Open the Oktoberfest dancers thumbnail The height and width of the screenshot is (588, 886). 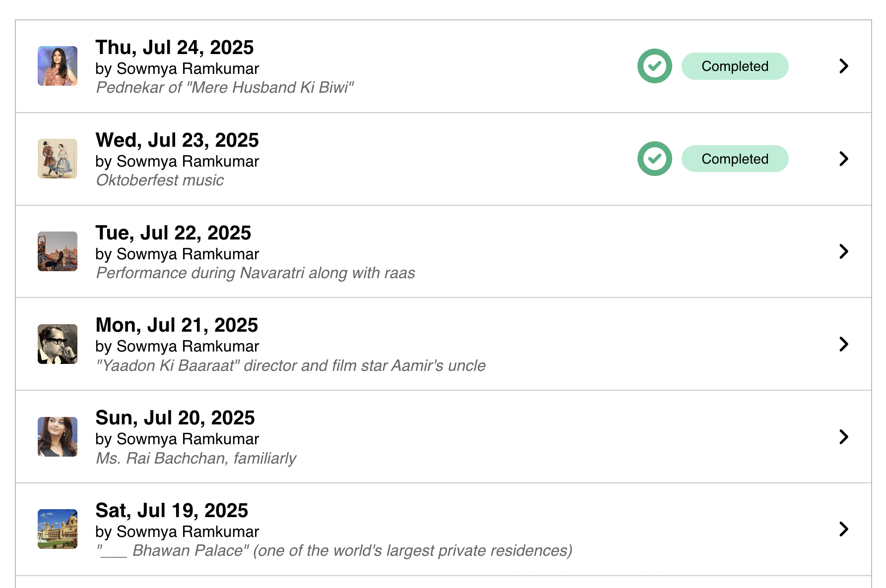coord(58,159)
